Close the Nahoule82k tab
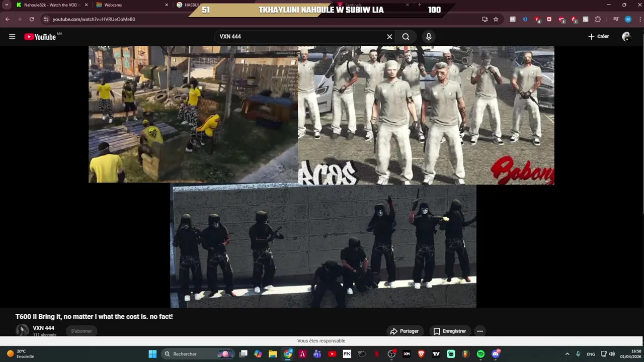The width and height of the screenshot is (644, 362). coord(86,5)
